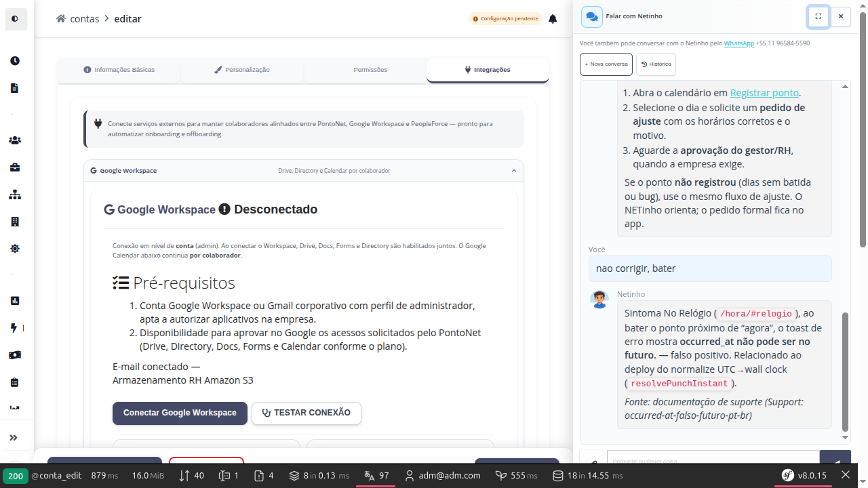Image resolution: width=868 pixels, height=488 pixels.
Task: Open the Registrar ponto link in chat
Action: [765, 94]
